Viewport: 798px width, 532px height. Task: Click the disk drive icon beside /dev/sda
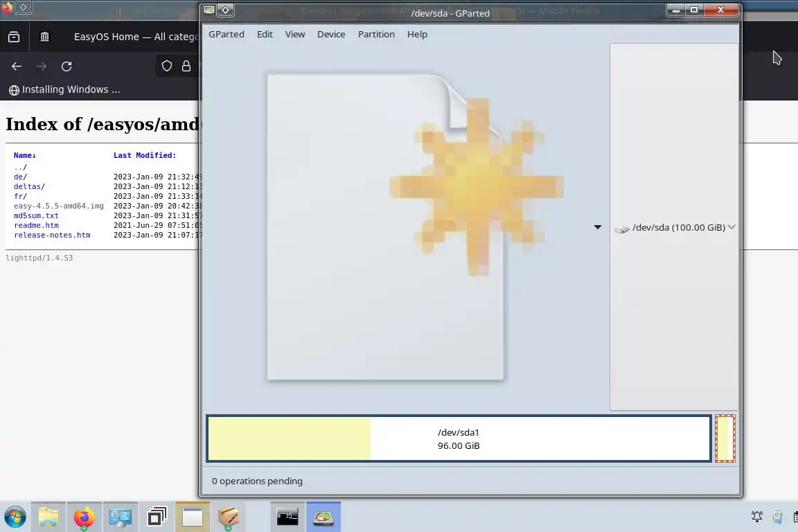coord(621,229)
